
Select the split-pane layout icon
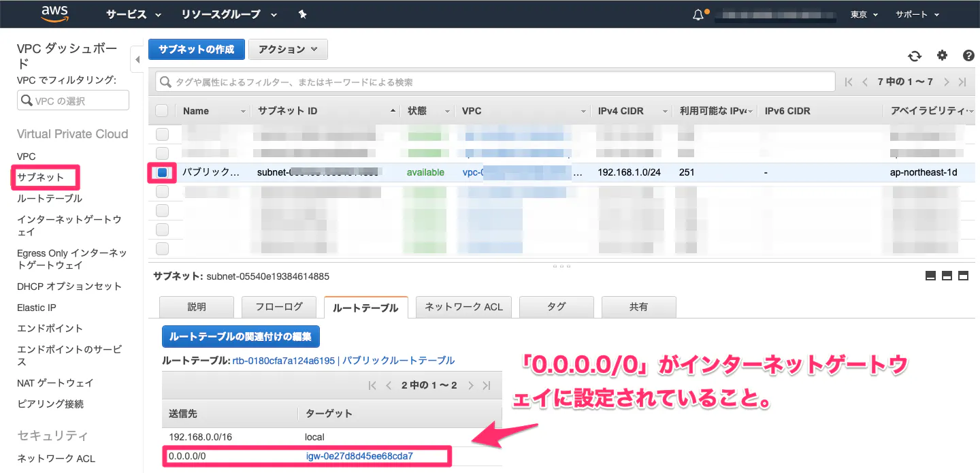coord(947,276)
